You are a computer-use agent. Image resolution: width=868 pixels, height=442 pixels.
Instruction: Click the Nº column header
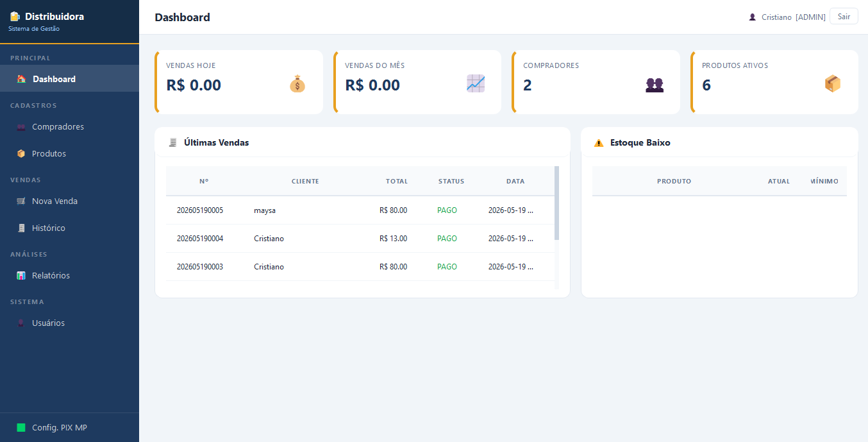pyautogui.click(x=204, y=182)
